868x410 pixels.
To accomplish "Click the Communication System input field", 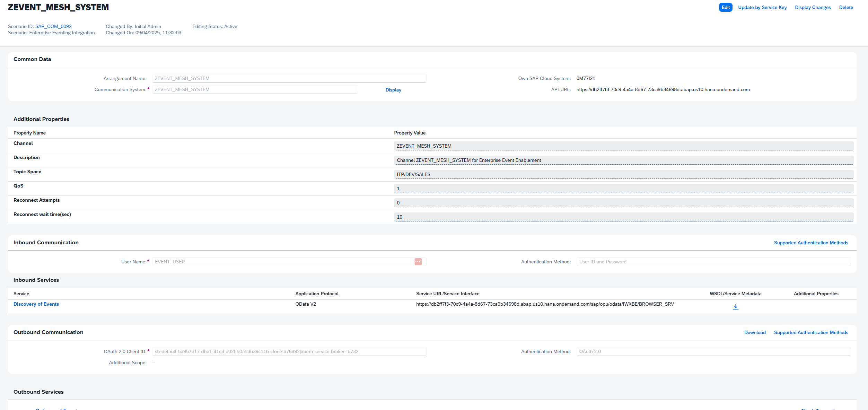I will 254,89.
